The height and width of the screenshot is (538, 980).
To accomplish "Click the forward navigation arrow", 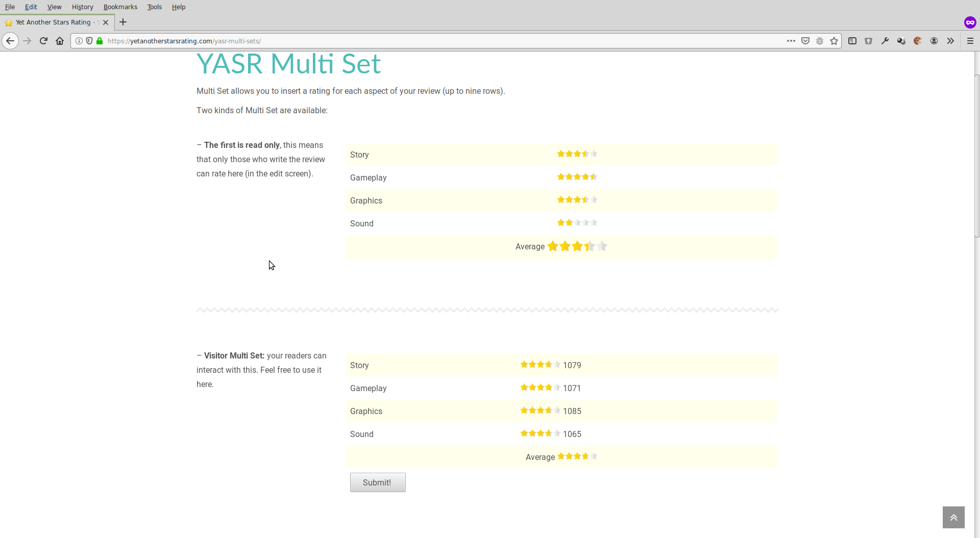I will [x=28, y=41].
